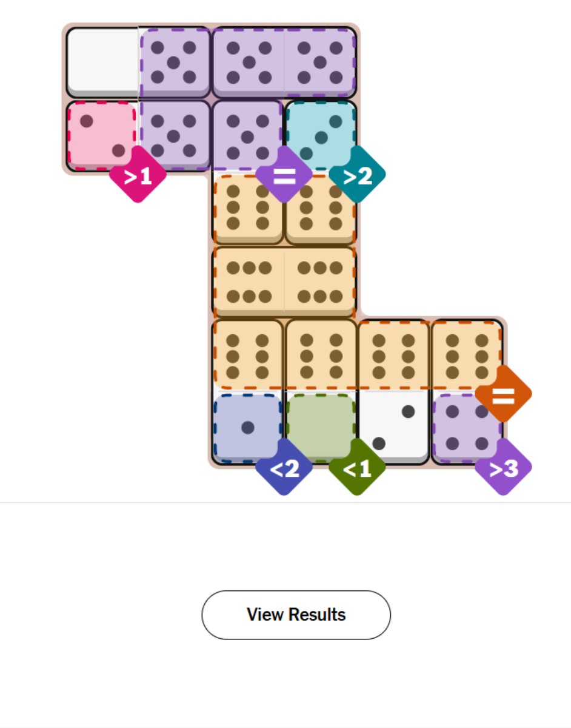Select the blank white tile in top-left corner
The width and height of the screenshot is (571, 728).
[x=102, y=61]
